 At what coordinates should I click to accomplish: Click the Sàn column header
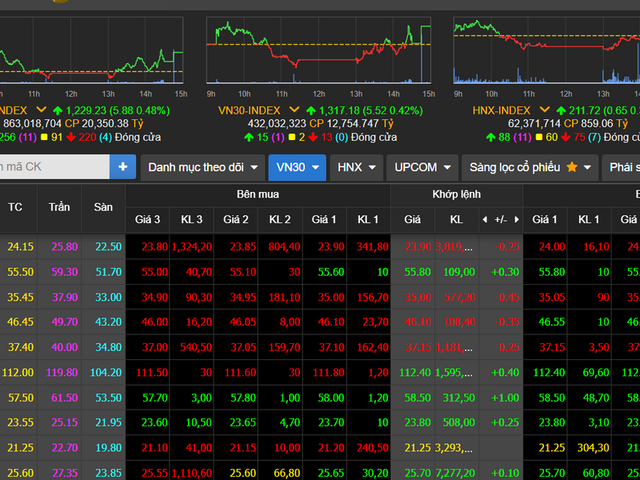click(103, 206)
